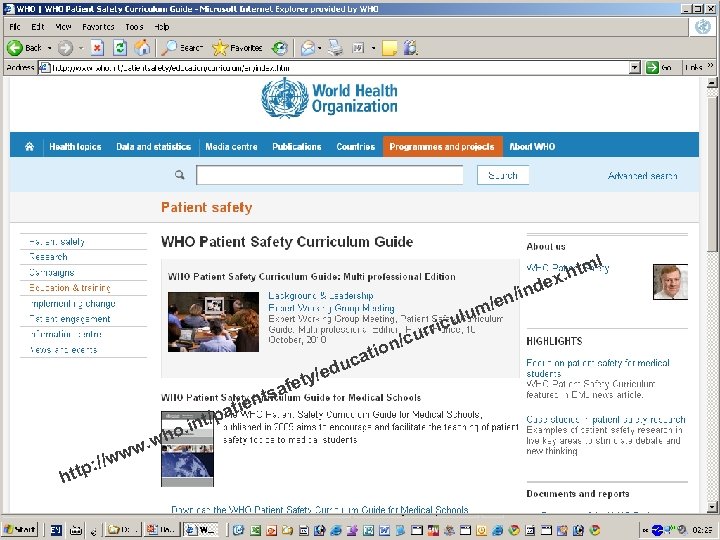Stop loading the page

(x=97, y=48)
